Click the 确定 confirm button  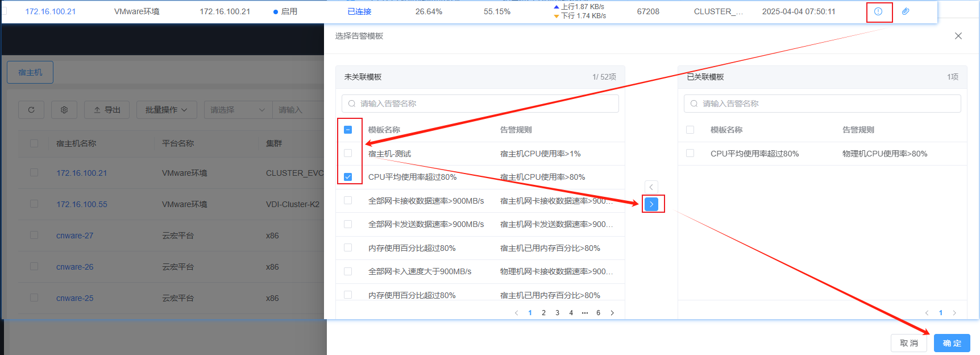[952, 343]
